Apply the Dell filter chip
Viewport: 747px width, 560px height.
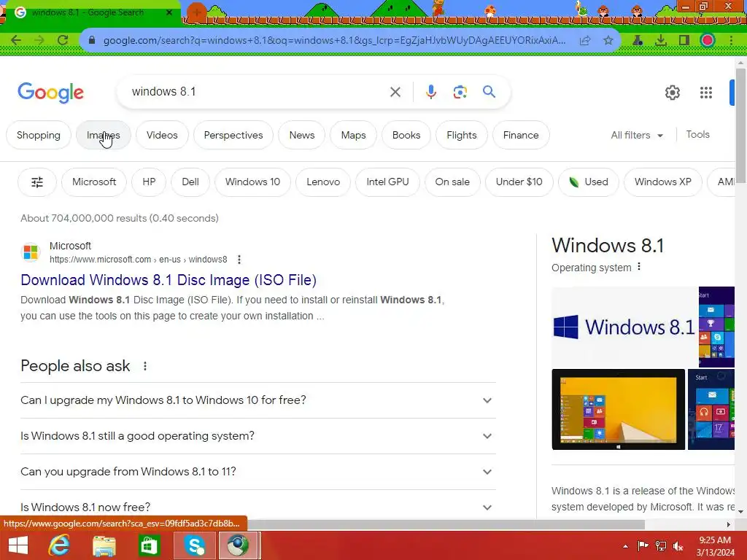coord(190,182)
